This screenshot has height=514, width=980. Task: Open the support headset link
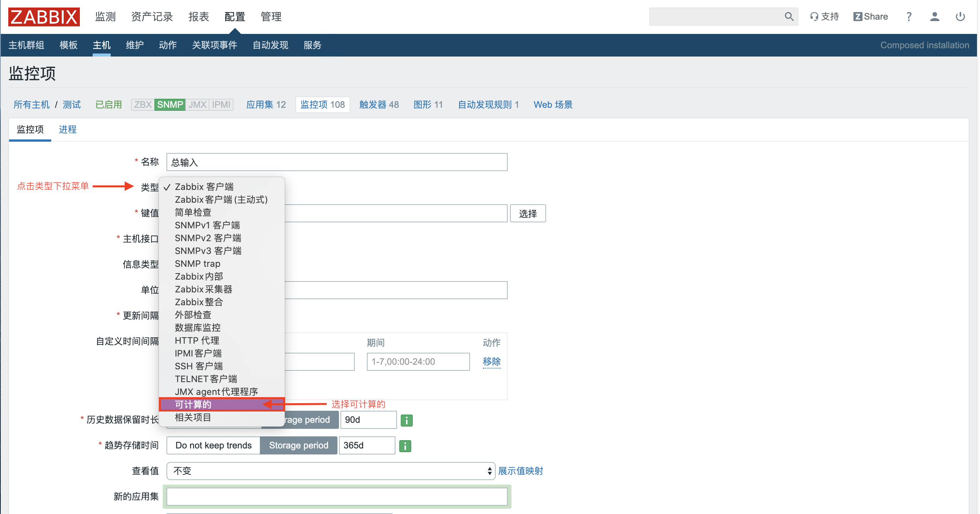(x=824, y=17)
